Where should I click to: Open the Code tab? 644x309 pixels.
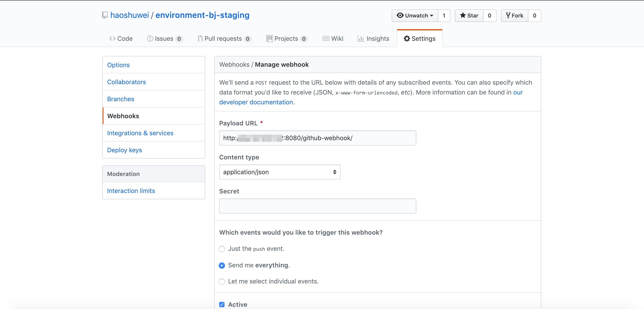pos(121,39)
